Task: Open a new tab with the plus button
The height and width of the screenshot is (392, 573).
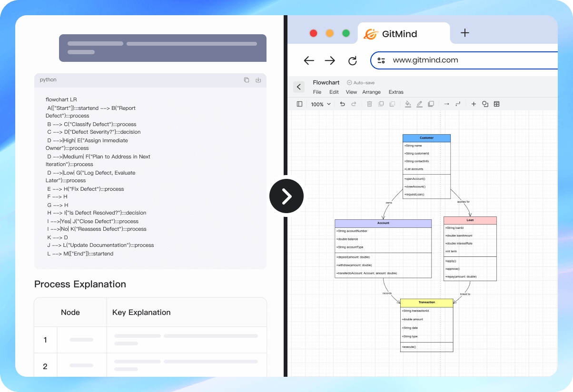Action: [464, 33]
